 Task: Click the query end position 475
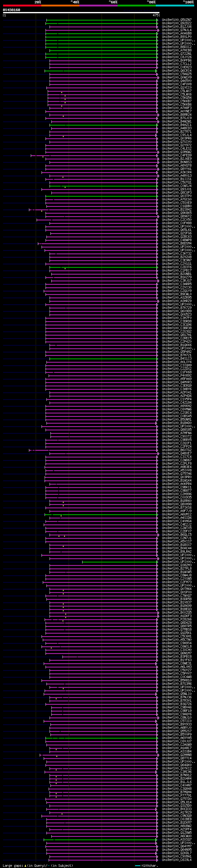[155, 15]
